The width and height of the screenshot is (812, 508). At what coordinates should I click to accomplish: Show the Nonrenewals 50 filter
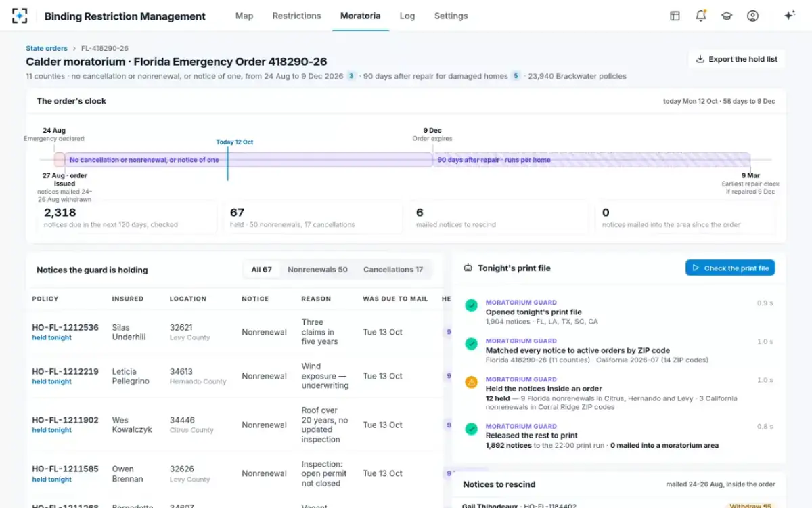coord(317,270)
